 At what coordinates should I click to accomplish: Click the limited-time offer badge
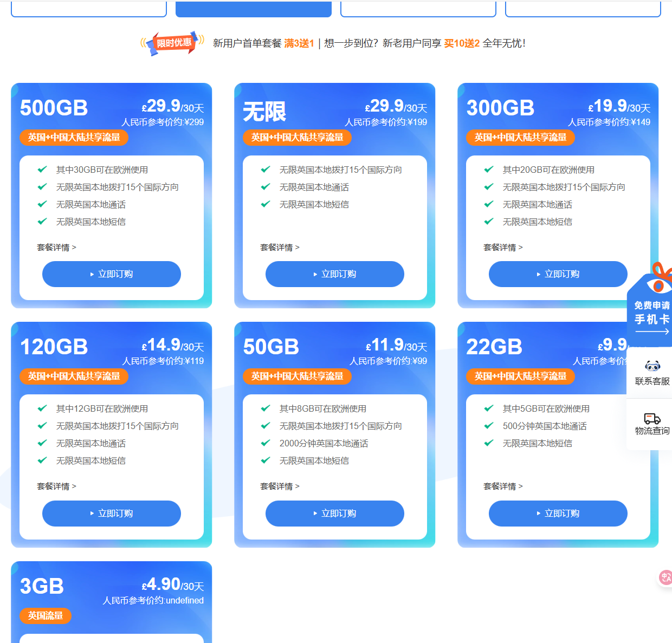point(173,43)
